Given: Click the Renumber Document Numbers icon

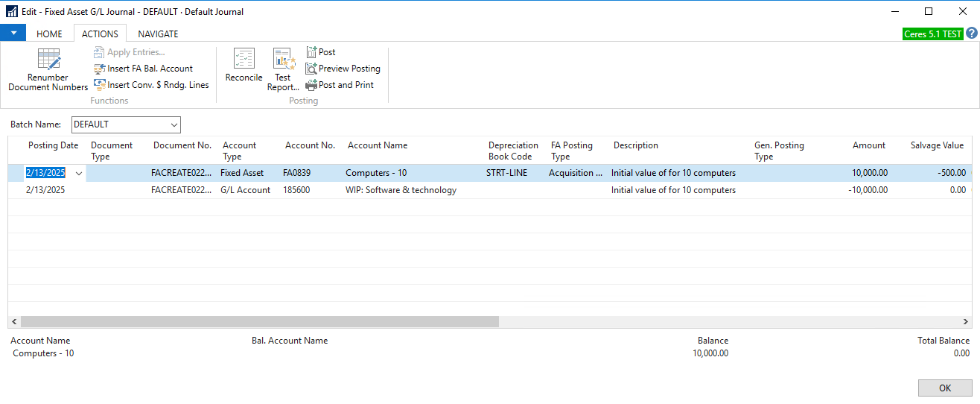Looking at the screenshot, I should pos(48,60).
